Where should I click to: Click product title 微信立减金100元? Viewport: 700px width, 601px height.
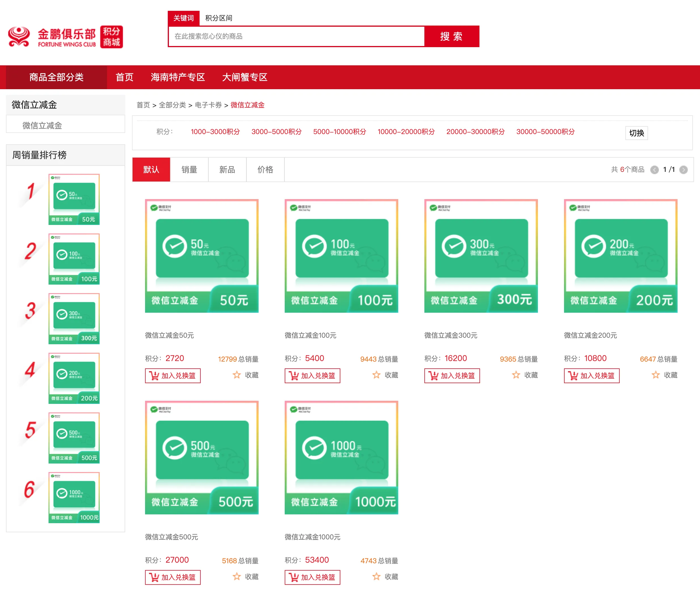311,335
